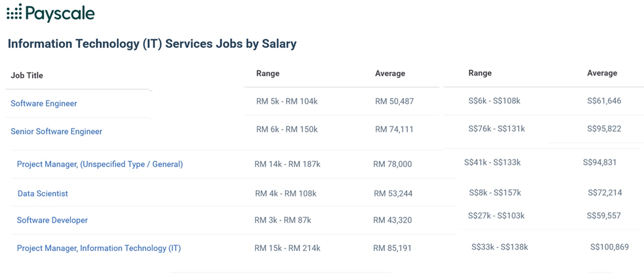Click Software Developer range RM 3k - RM 87k

282,220
